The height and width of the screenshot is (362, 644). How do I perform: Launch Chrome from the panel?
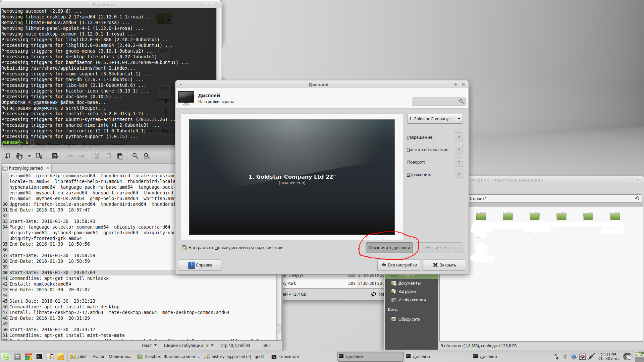(x=29, y=357)
